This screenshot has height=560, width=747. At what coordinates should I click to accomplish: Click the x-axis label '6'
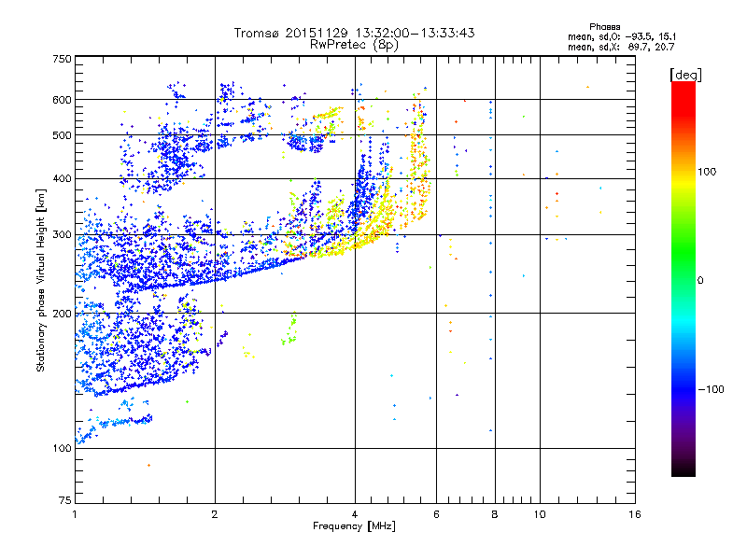coord(436,514)
